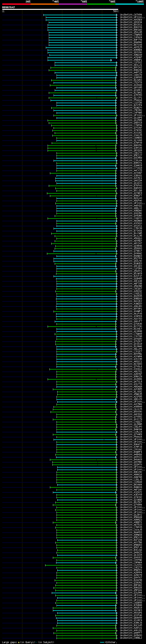The image size is (146, 644).
Task: Select label UniRef100_A2CB85
Action: 131,389
